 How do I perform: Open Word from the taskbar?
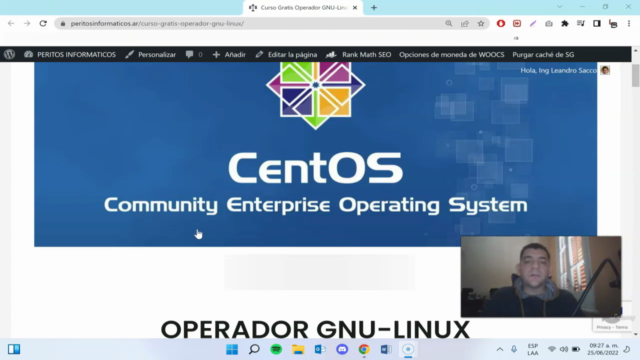click(x=386, y=349)
